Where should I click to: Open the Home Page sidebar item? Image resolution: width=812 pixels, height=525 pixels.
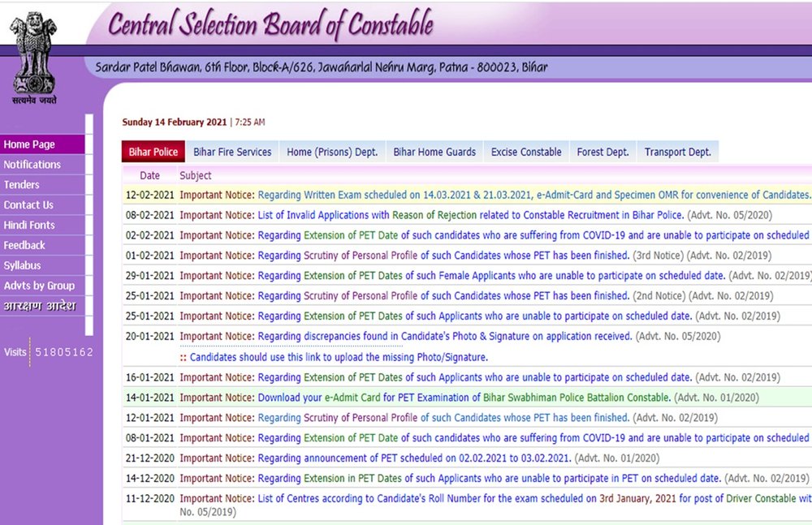pyautogui.click(x=42, y=144)
